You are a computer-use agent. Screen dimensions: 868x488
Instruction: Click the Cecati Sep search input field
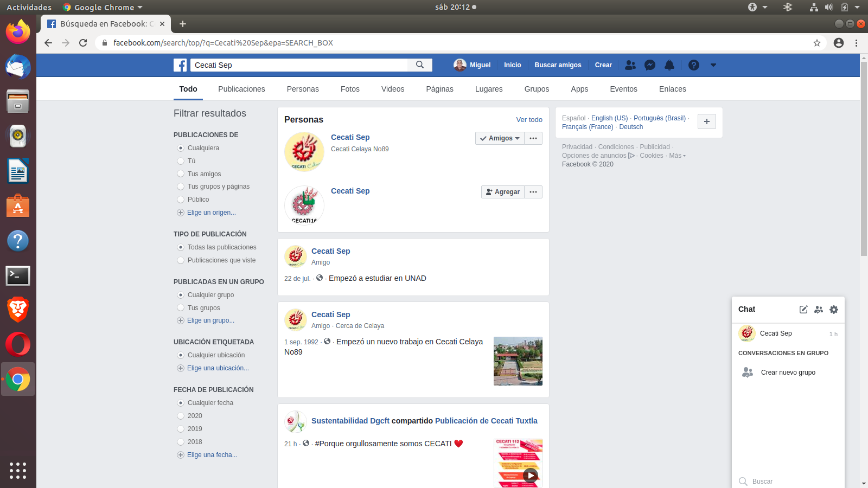(298, 65)
